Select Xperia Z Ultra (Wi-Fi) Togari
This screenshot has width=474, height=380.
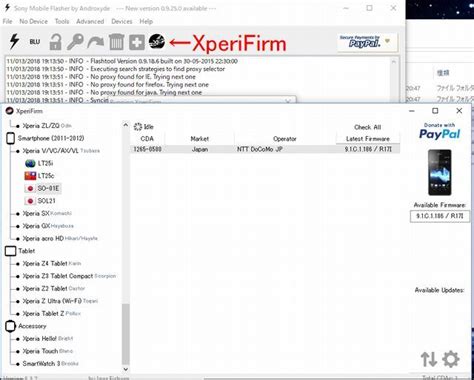click(60, 301)
